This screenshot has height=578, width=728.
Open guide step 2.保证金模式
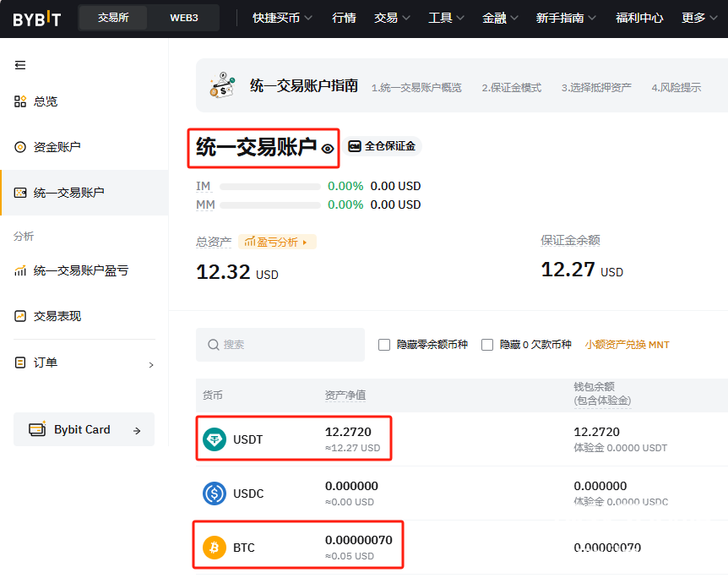coord(511,87)
